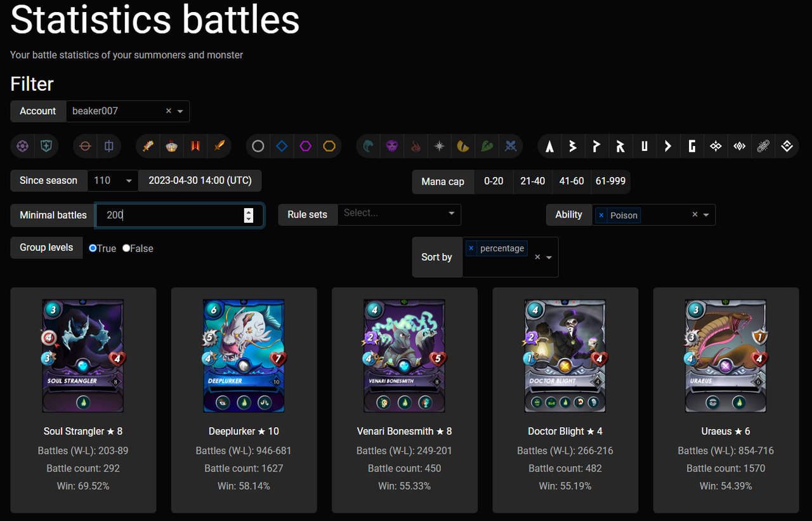Select the last diamond edition icon

coord(787,147)
